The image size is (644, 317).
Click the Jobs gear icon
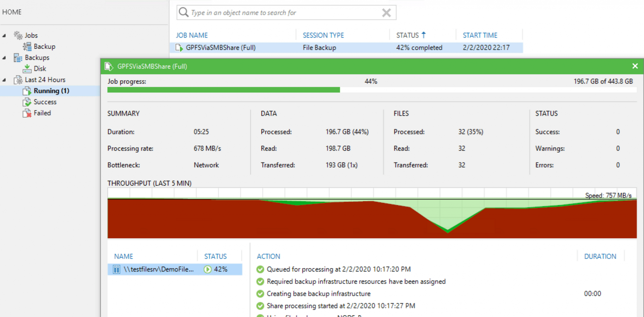(x=18, y=35)
